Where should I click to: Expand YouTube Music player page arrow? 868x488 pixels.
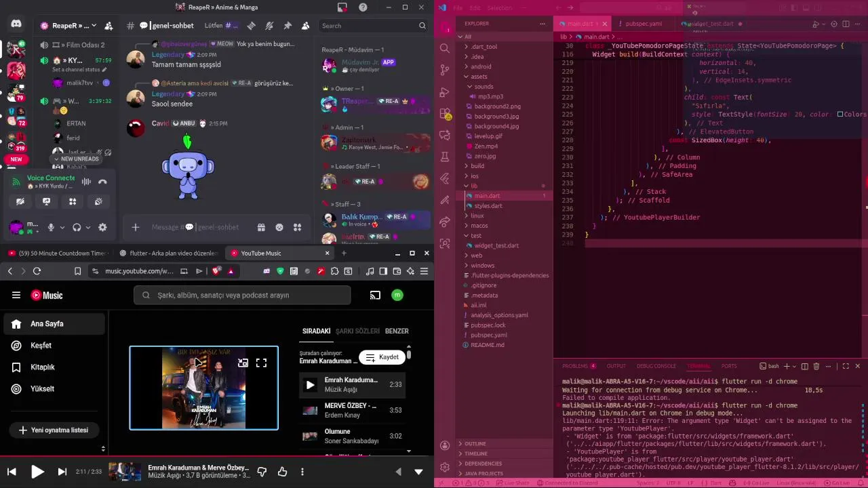(x=418, y=472)
